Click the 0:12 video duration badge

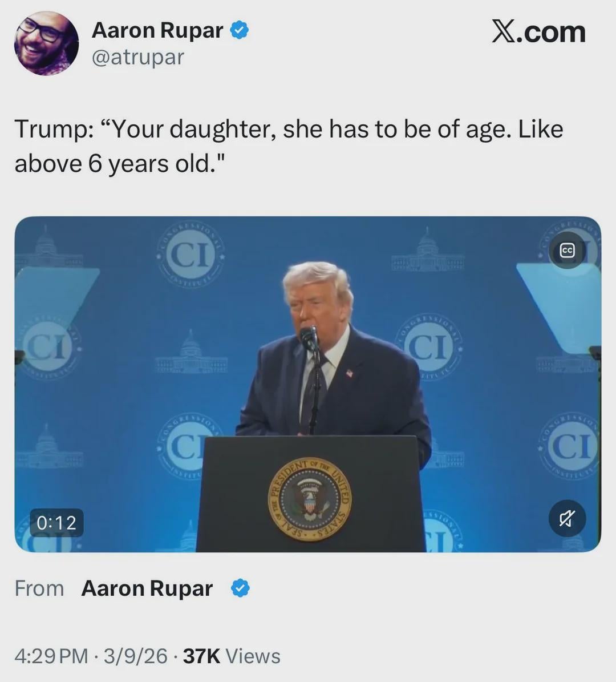coord(56,522)
